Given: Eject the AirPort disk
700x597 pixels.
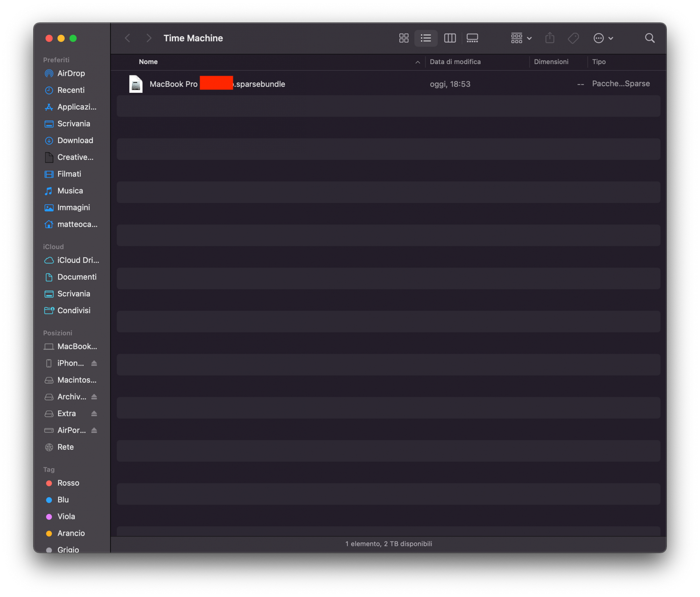Looking at the screenshot, I should coord(94,430).
